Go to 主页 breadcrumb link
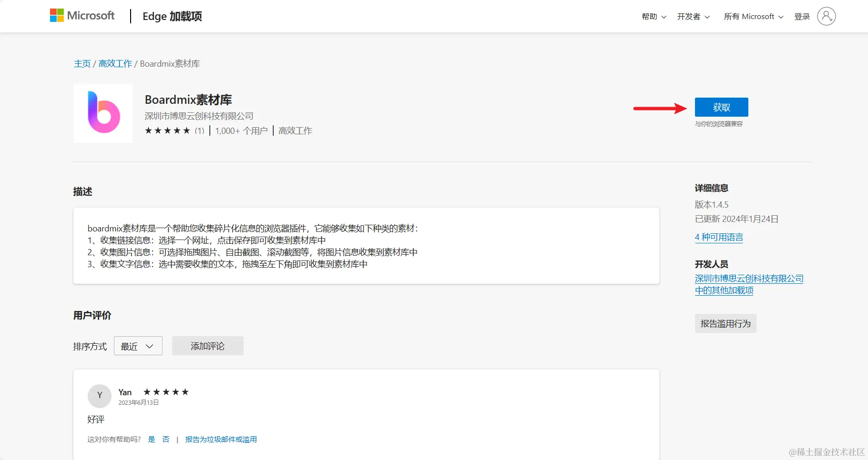 [x=82, y=64]
